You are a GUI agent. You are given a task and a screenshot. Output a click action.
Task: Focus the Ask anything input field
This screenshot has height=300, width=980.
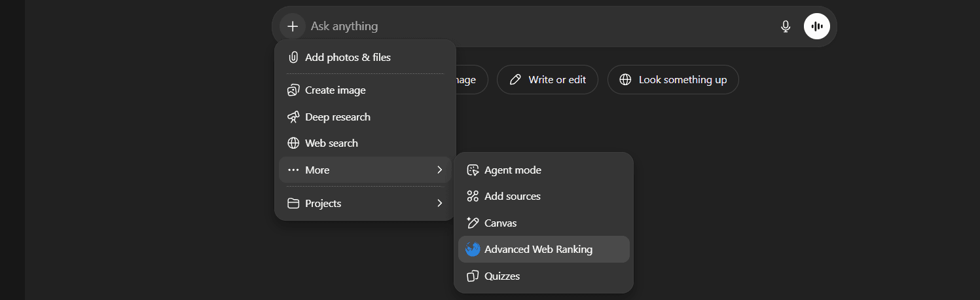[x=540, y=26]
